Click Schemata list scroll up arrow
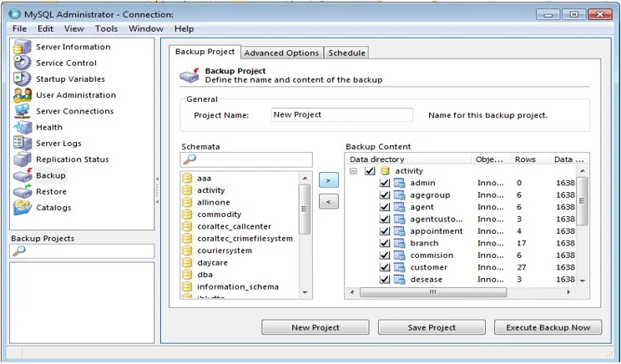Image resolution: width=621 pixels, height=364 pixels. click(305, 178)
